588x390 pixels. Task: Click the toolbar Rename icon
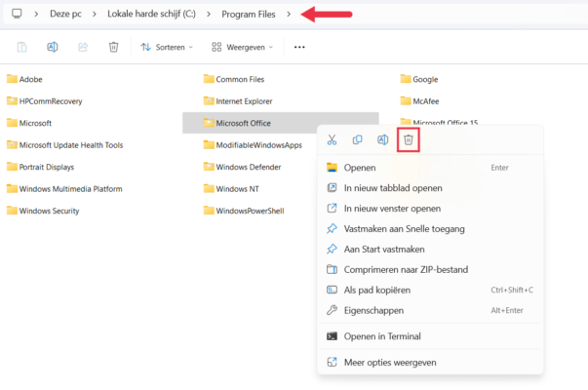click(x=53, y=47)
